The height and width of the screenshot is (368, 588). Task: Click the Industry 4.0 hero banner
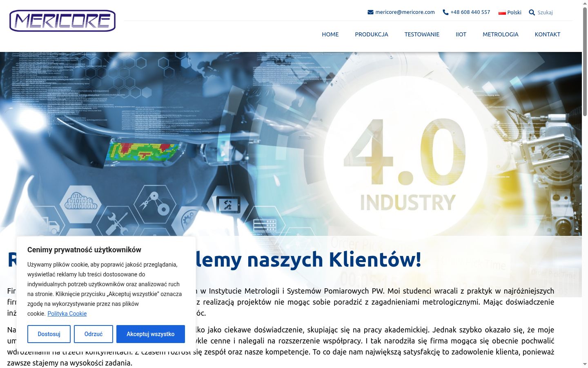[x=291, y=144]
